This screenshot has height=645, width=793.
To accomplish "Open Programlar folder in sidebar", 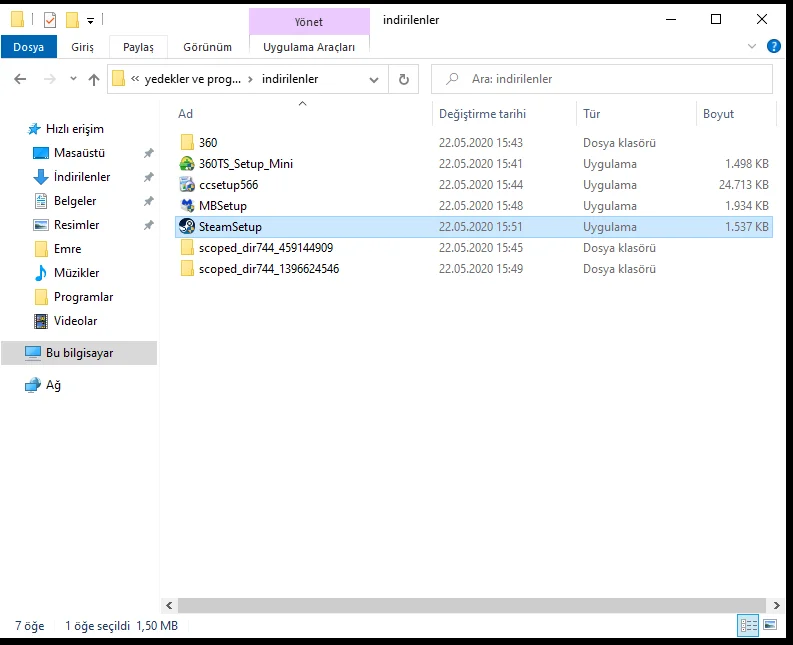I will (83, 297).
